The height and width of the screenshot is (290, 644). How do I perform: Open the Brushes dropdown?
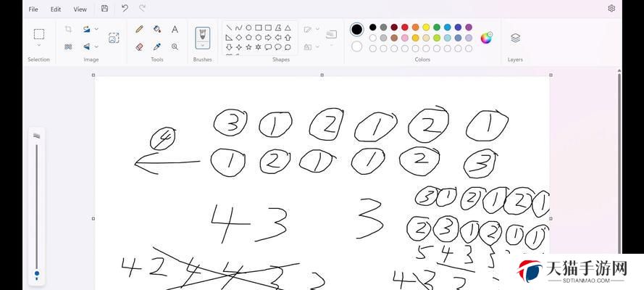coord(203,45)
